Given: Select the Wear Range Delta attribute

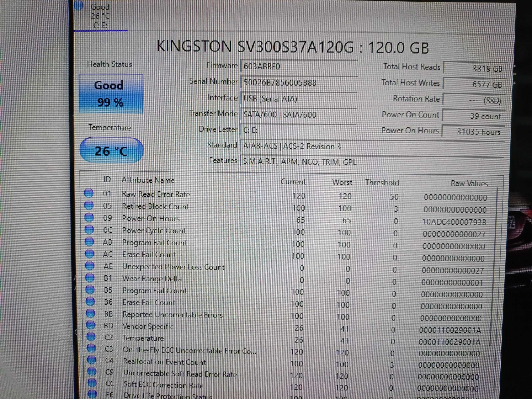Looking at the screenshot, I should tap(152, 279).
